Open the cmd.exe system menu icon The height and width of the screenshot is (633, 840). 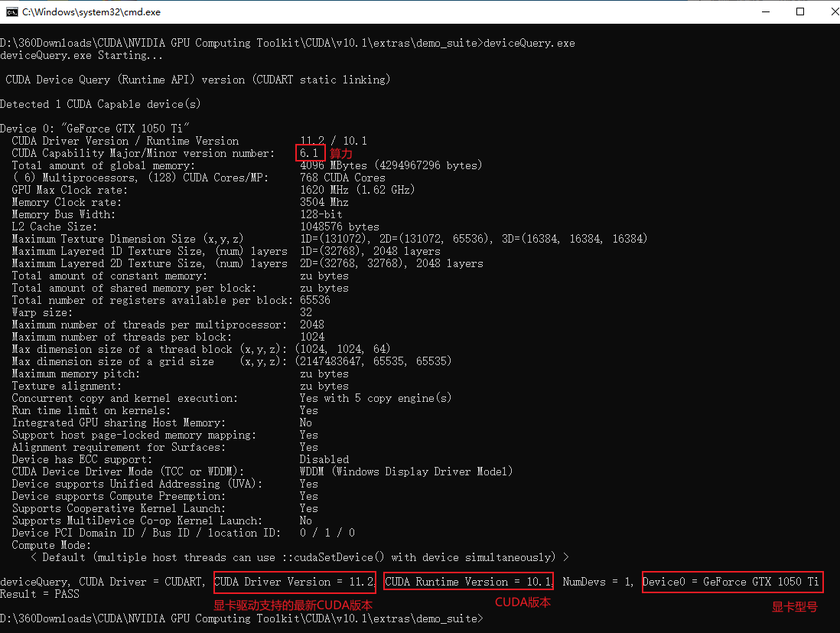coord(11,11)
